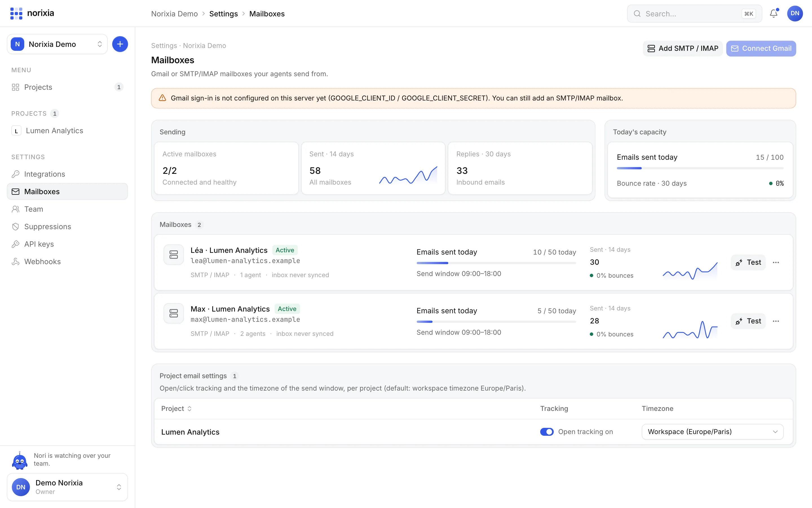This screenshot has height=508, width=812.
Task: Focus the Search input field
Action: tap(694, 14)
